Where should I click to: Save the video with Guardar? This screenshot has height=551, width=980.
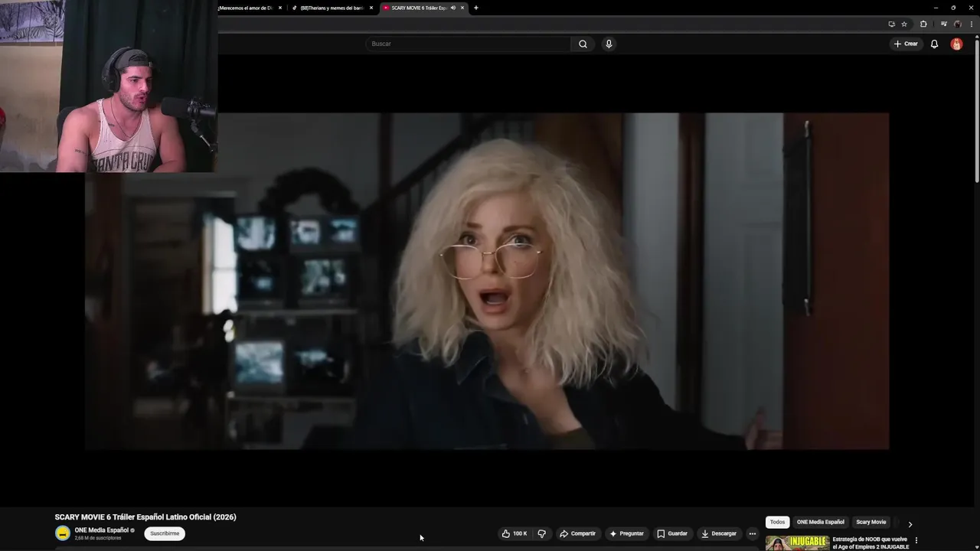[672, 533]
